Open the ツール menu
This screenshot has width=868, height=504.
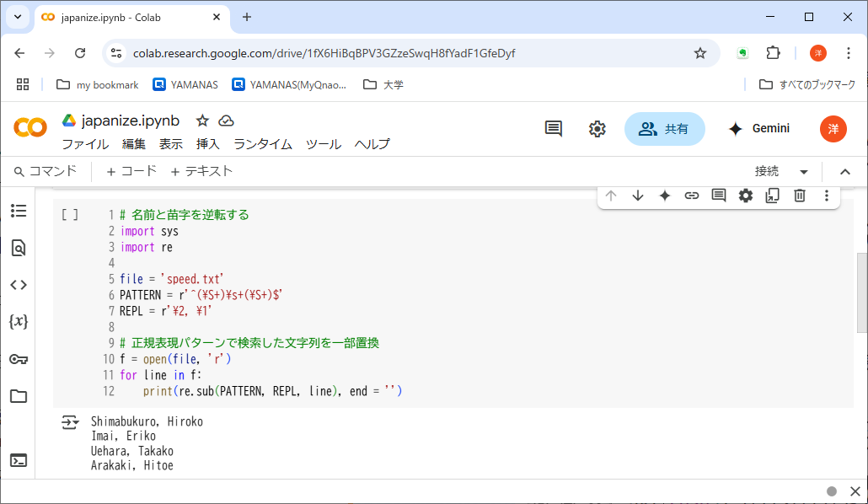tap(324, 144)
